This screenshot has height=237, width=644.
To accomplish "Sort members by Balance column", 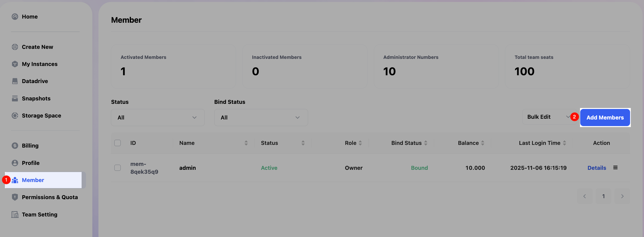I will coord(483,143).
